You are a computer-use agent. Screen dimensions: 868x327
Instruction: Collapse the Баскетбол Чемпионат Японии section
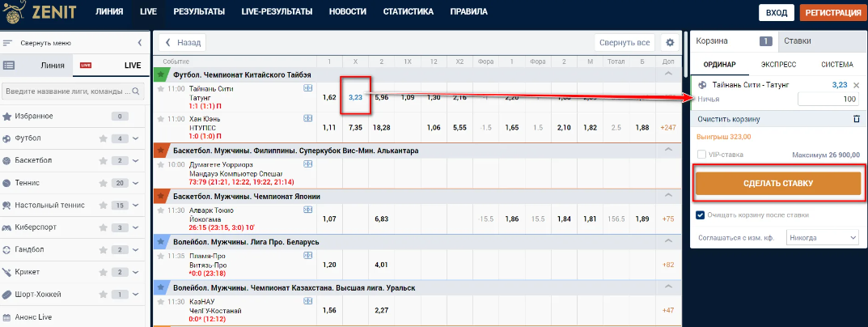pyautogui.click(x=668, y=197)
